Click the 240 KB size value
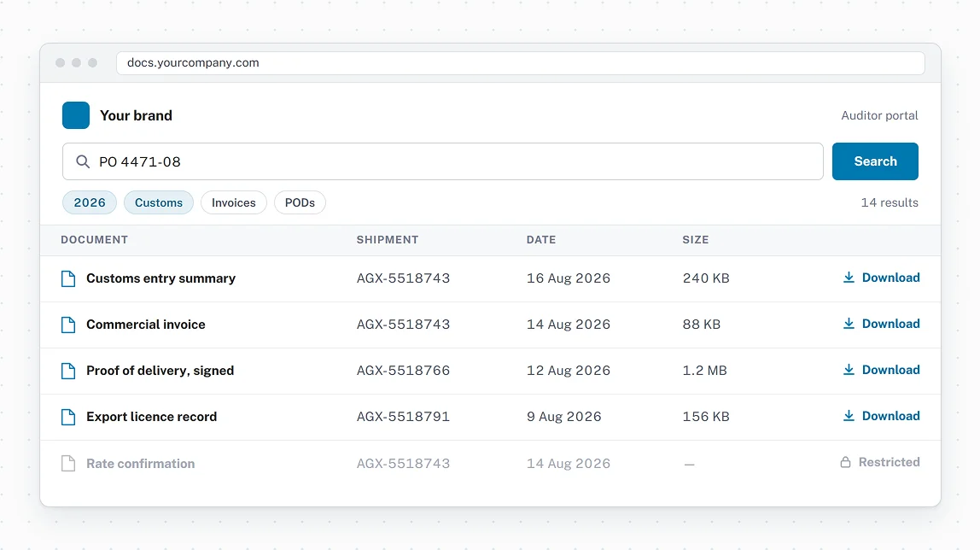Viewport: 980px width, 550px height. pos(706,278)
